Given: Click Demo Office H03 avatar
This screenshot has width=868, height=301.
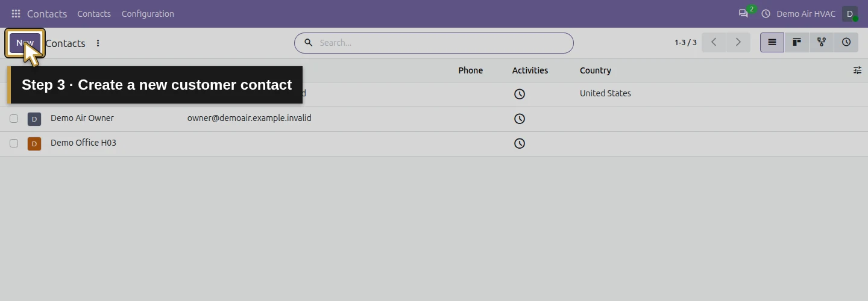Looking at the screenshot, I should point(34,143).
